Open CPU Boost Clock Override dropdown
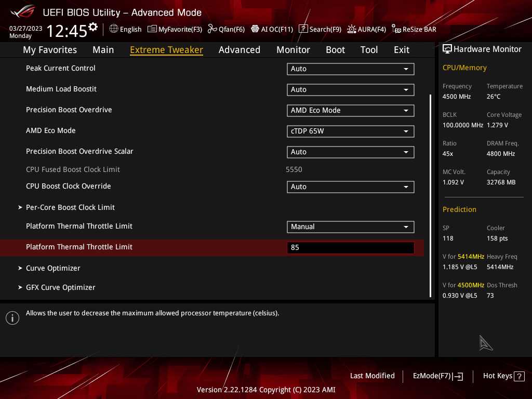 pos(351,187)
